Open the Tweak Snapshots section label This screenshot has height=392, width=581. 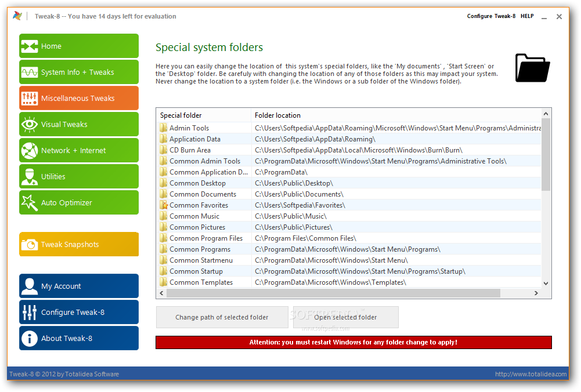[70, 245]
